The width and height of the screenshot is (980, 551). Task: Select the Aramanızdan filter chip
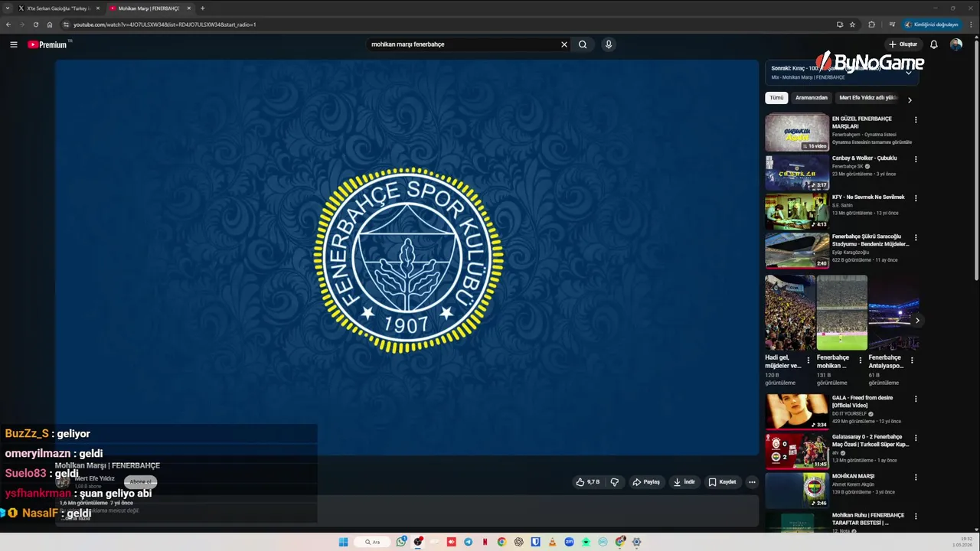click(x=812, y=98)
